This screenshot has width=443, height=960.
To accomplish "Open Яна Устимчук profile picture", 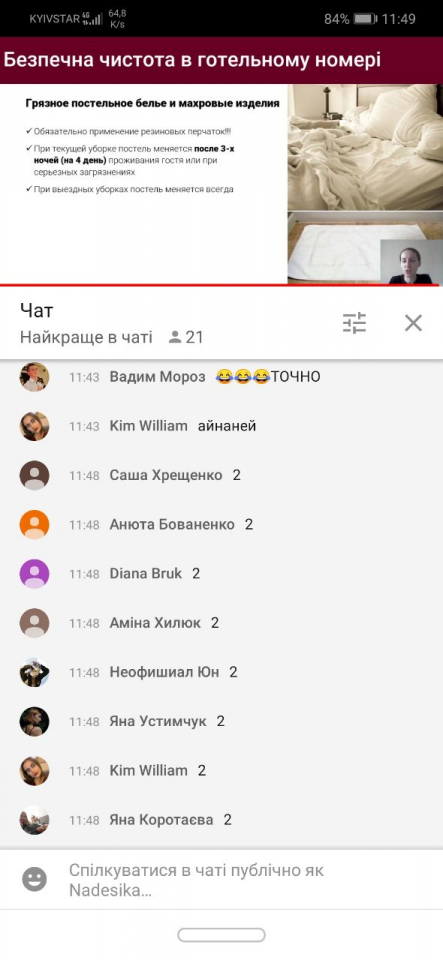I will pyautogui.click(x=34, y=721).
